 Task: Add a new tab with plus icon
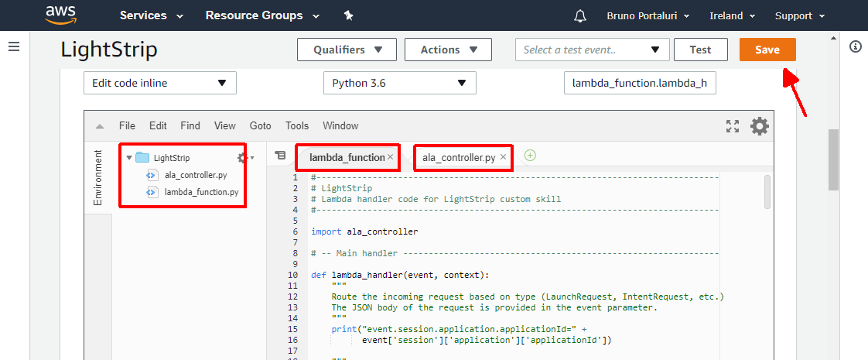(530, 156)
